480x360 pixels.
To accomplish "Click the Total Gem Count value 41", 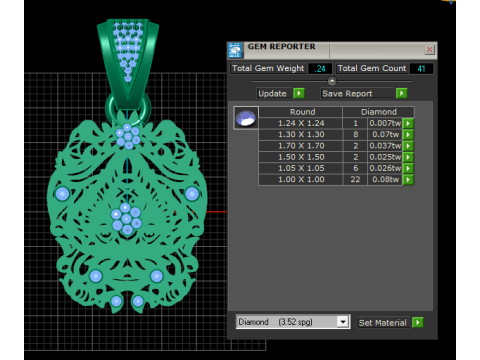I will tap(421, 69).
